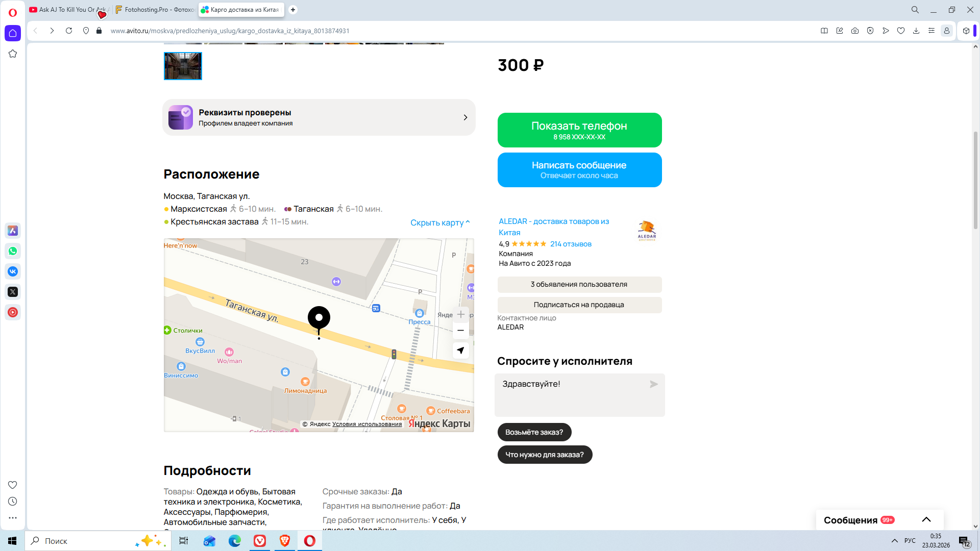This screenshot has height=551, width=980.
Task: Open Opera snapshot camera icon
Action: [x=855, y=31]
